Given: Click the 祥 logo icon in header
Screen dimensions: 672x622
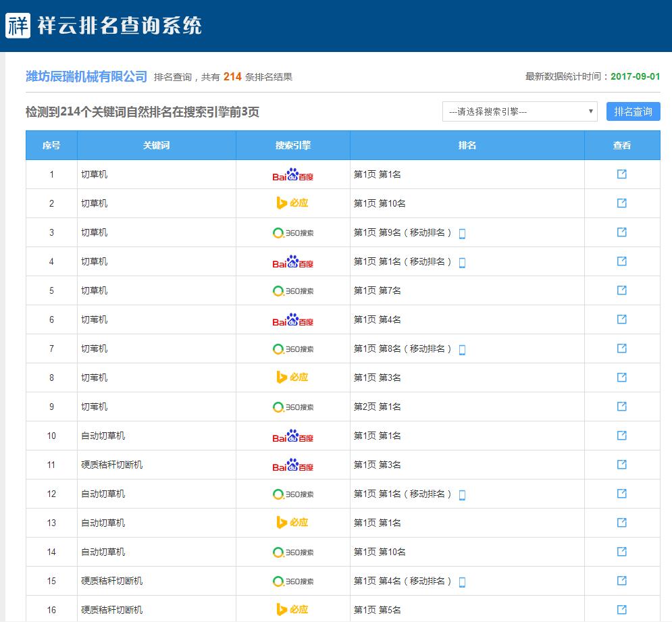Looking at the screenshot, I should click(18, 25).
